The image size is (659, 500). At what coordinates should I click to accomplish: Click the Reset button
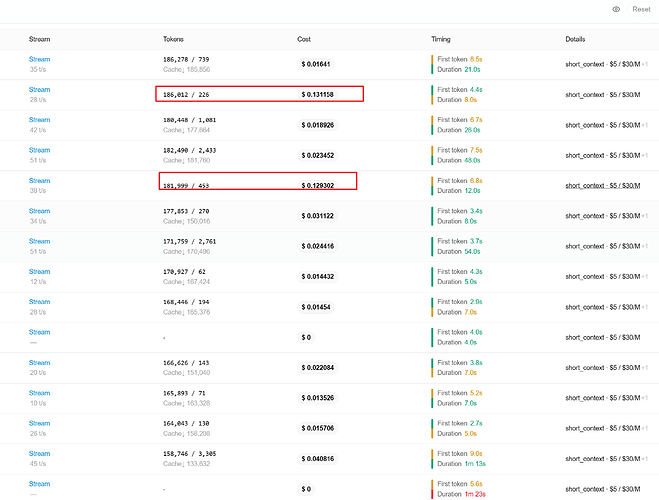pyautogui.click(x=641, y=9)
